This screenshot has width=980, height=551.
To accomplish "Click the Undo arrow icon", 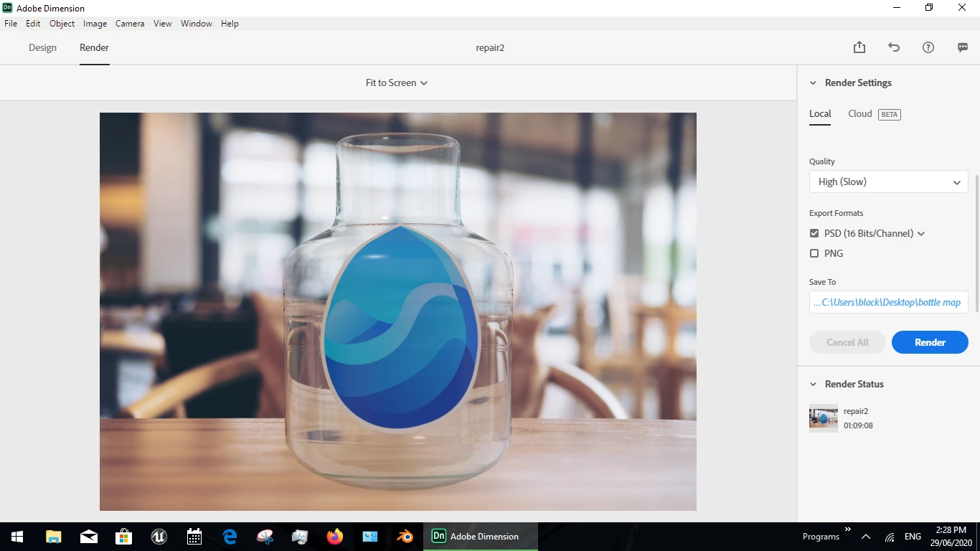I will 894,47.
